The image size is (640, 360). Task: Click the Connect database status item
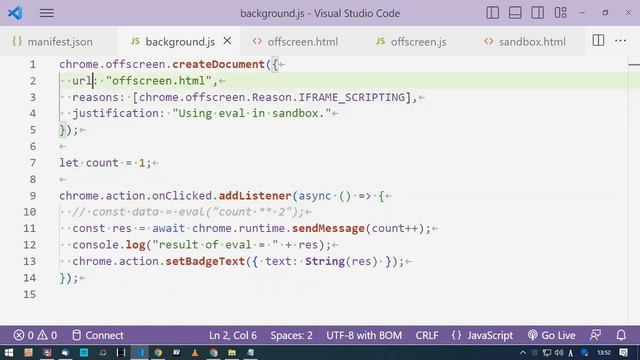click(98, 336)
